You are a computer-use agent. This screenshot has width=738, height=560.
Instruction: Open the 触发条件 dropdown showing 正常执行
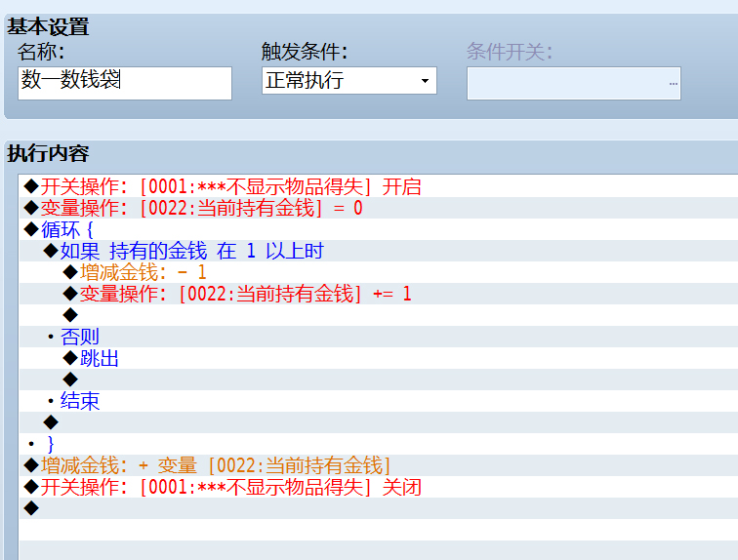coord(349,80)
